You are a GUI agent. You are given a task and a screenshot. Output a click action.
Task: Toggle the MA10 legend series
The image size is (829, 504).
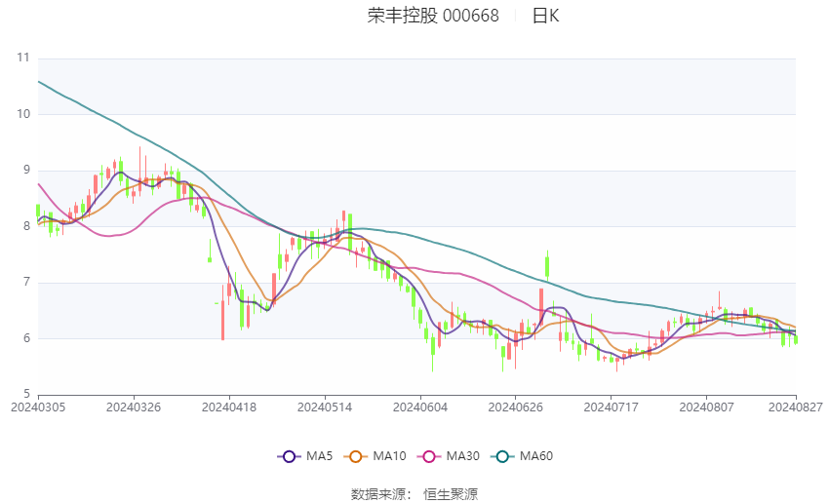tap(375, 456)
